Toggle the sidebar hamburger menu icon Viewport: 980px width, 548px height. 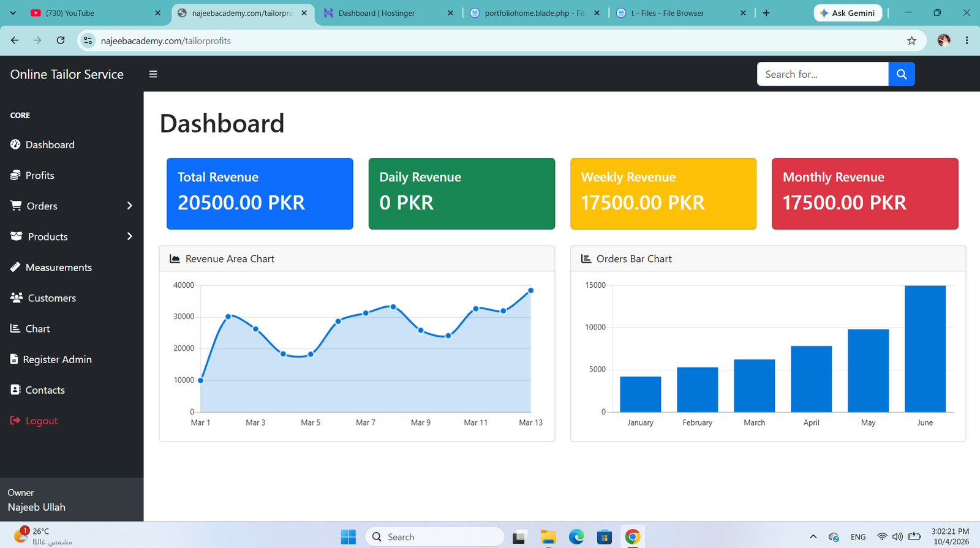153,74
